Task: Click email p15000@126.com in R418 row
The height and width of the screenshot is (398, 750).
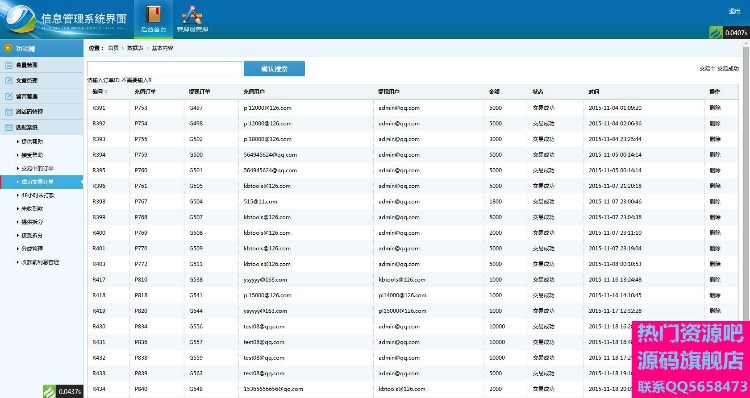Action: pos(267,295)
